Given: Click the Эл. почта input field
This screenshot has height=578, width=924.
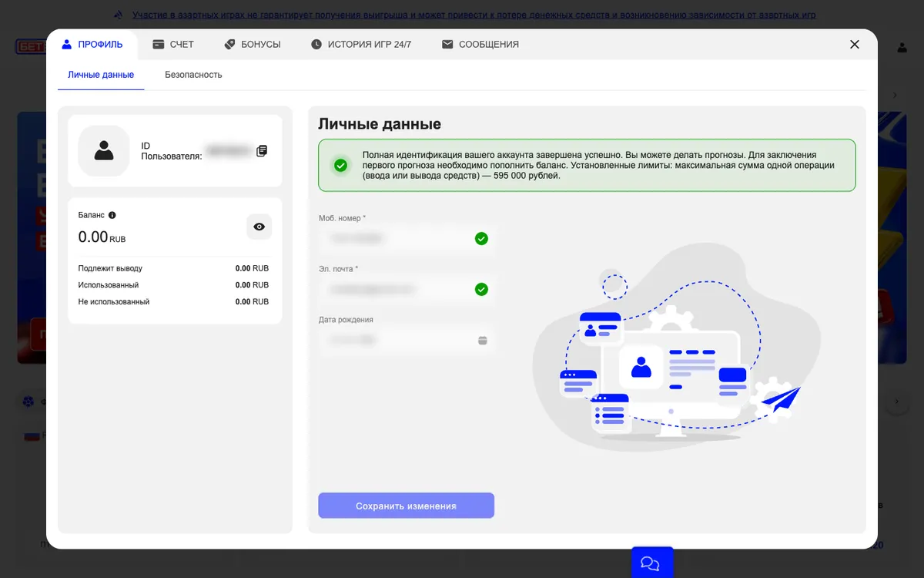Looking at the screenshot, I should click(407, 289).
